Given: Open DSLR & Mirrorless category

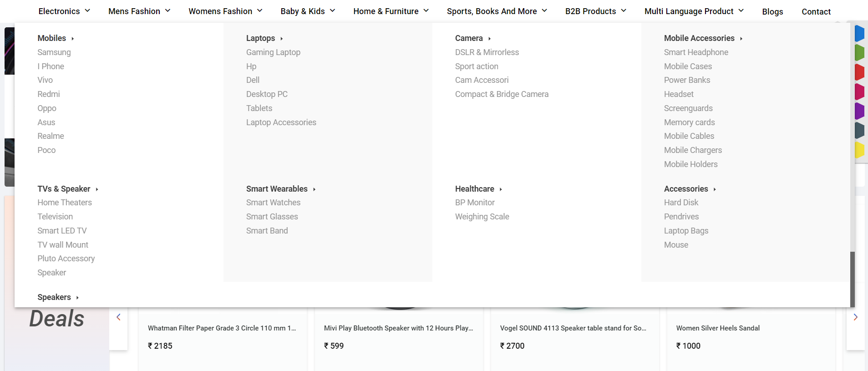Looking at the screenshot, I should (x=487, y=52).
